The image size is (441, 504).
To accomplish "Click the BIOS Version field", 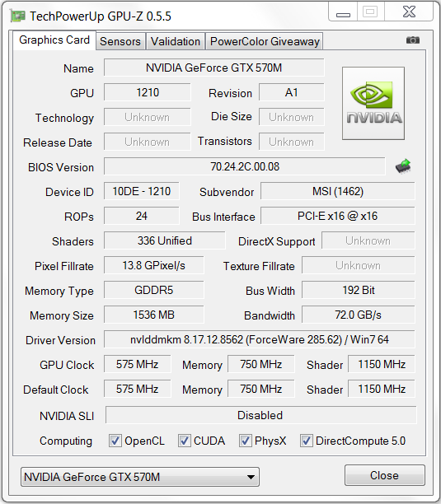I will (245, 166).
